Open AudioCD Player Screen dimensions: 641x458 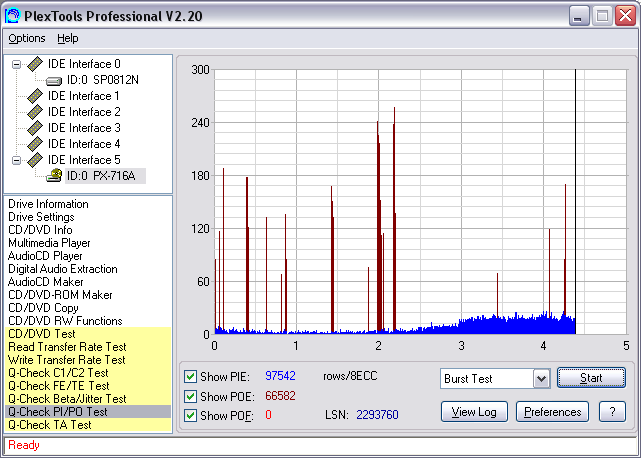tap(45, 256)
